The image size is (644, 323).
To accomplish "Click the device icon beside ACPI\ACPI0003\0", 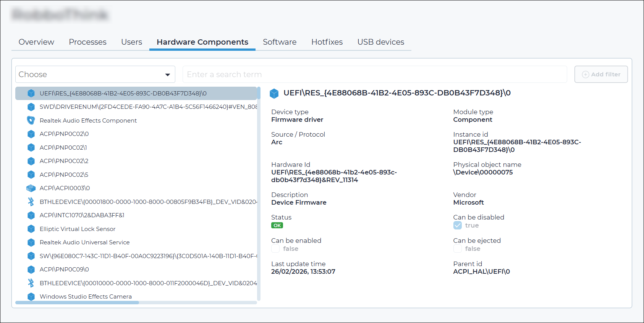I will 31,188.
